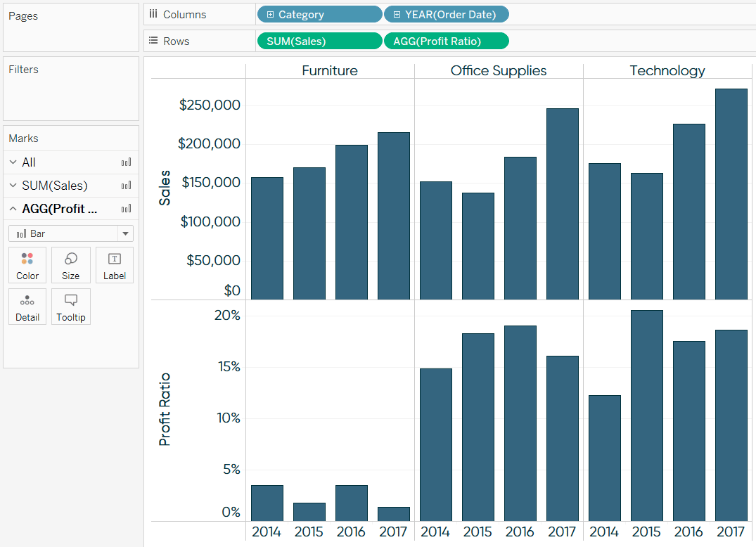Expand the Category hierarchy on Columns

[269, 14]
